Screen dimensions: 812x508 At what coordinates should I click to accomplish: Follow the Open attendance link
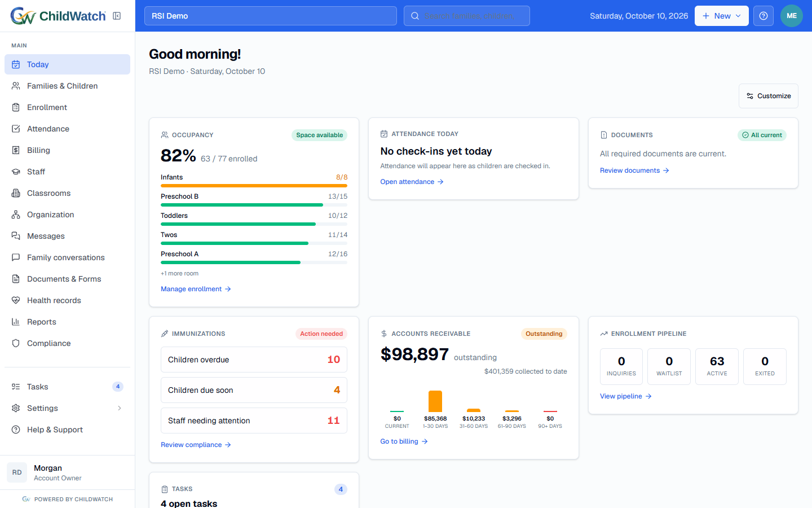point(412,182)
